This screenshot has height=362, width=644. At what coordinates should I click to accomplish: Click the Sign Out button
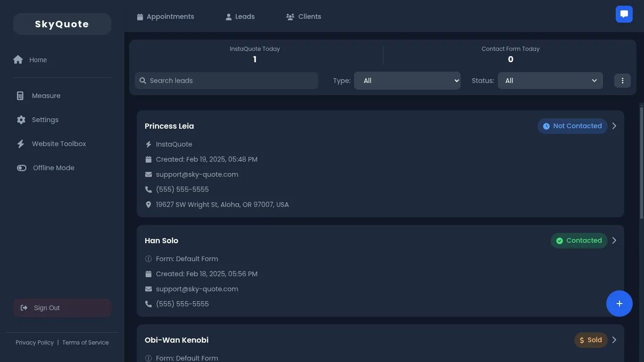click(x=62, y=308)
